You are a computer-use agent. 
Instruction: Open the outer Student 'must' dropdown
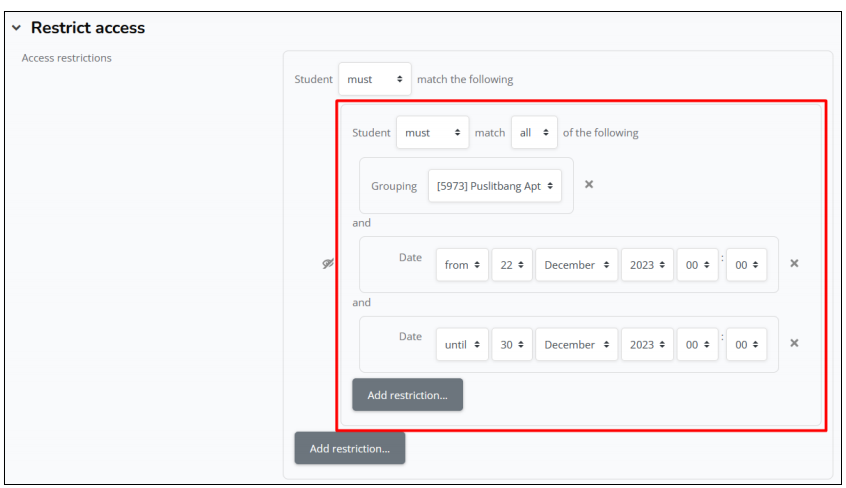(374, 79)
